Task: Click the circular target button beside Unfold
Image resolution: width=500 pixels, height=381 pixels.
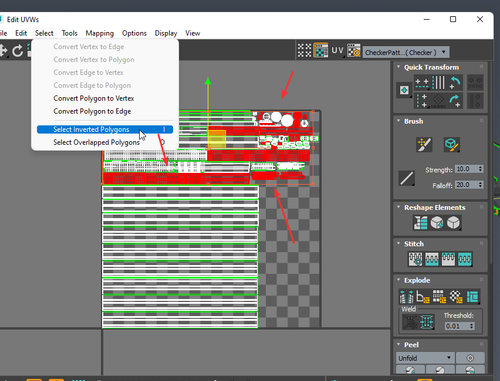Action: click(x=470, y=358)
